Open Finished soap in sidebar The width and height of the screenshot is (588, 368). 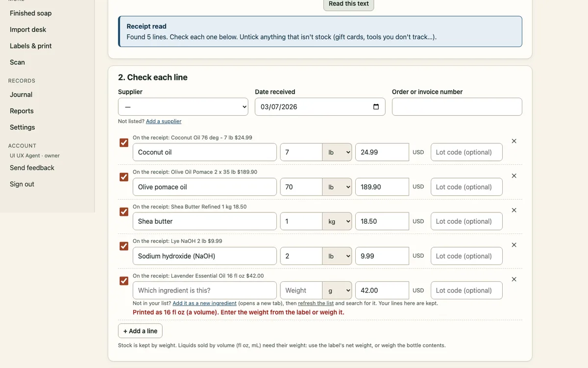(x=30, y=13)
